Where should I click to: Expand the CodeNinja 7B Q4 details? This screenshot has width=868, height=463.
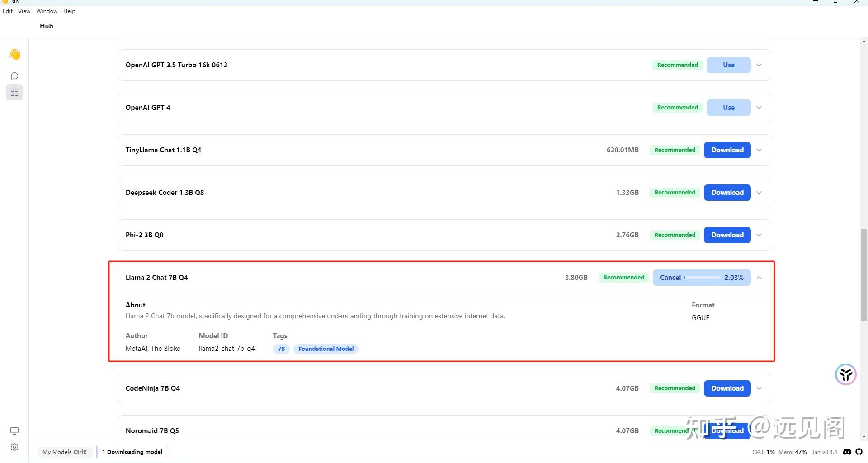tap(759, 388)
